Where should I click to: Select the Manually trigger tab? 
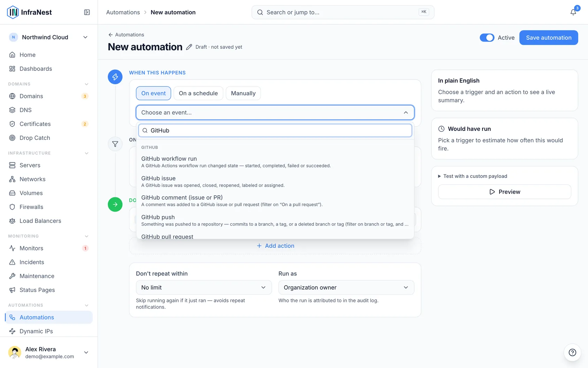point(243,93)
